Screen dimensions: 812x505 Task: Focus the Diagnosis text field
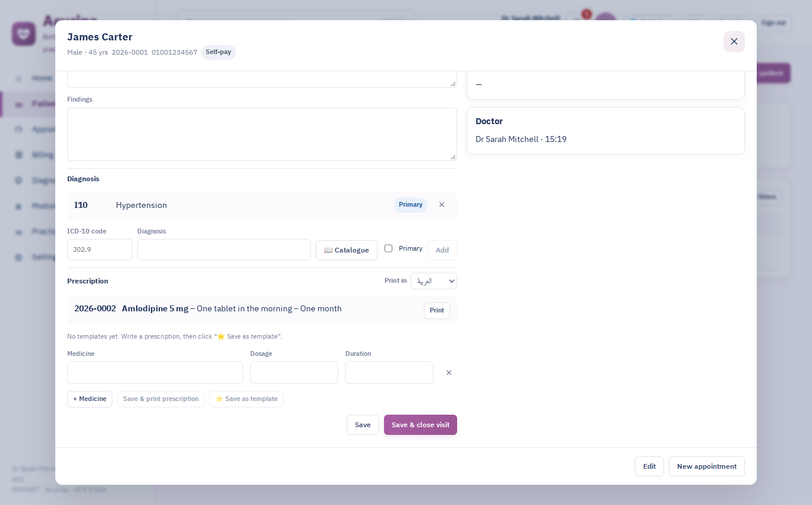224,250
